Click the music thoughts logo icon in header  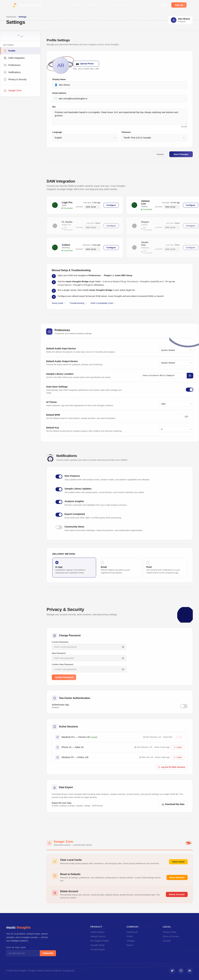tap(14, 5)
